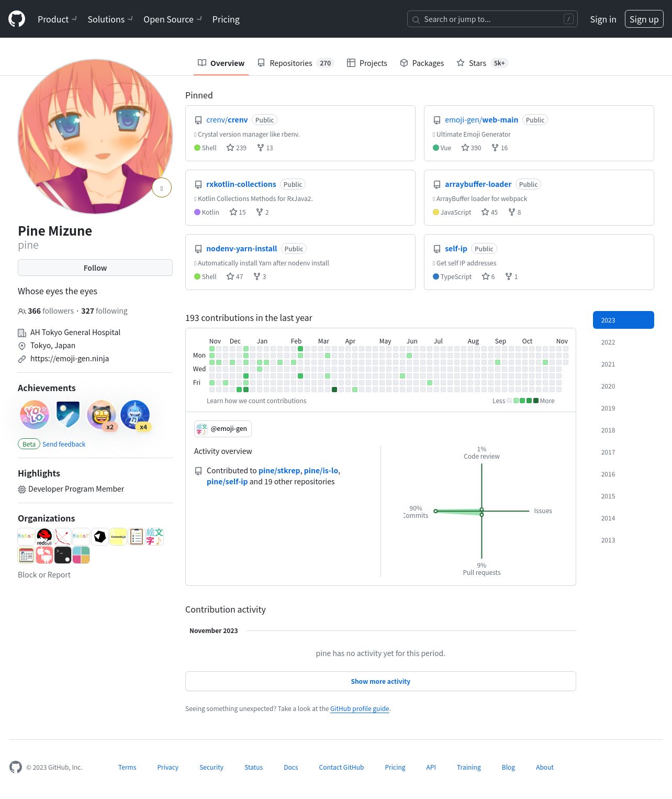Click Block or Report
This screenshot has height=799, width=672.
point(44,574)
